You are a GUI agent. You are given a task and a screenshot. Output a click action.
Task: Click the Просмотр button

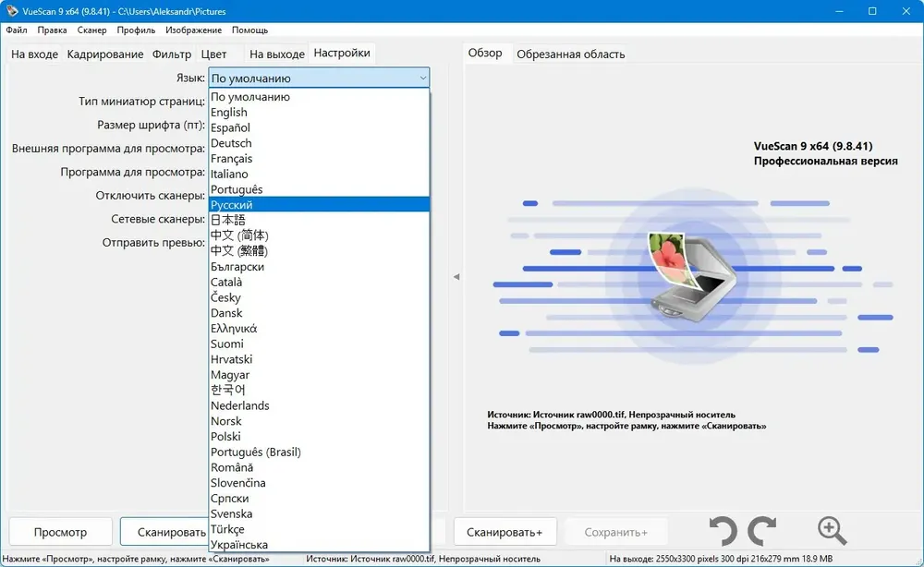click(x=60, y=532)
